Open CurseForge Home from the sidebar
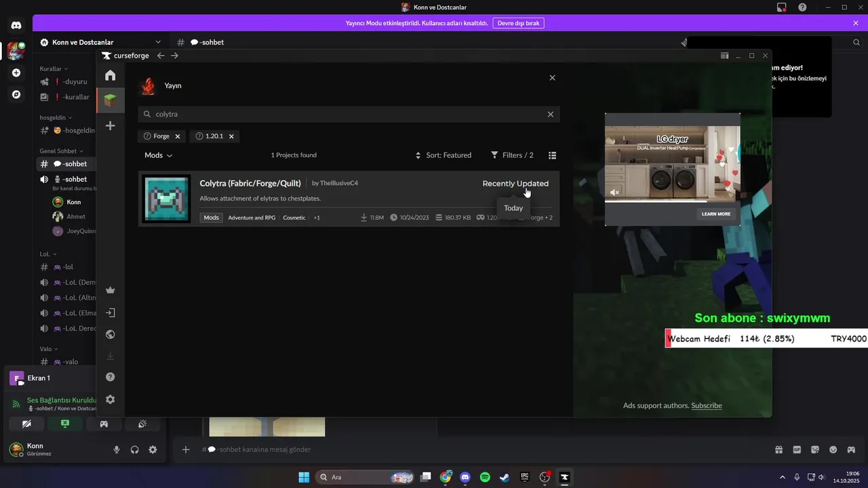The width and height of the screenshot is (868, 488). [x=110, y=75]
